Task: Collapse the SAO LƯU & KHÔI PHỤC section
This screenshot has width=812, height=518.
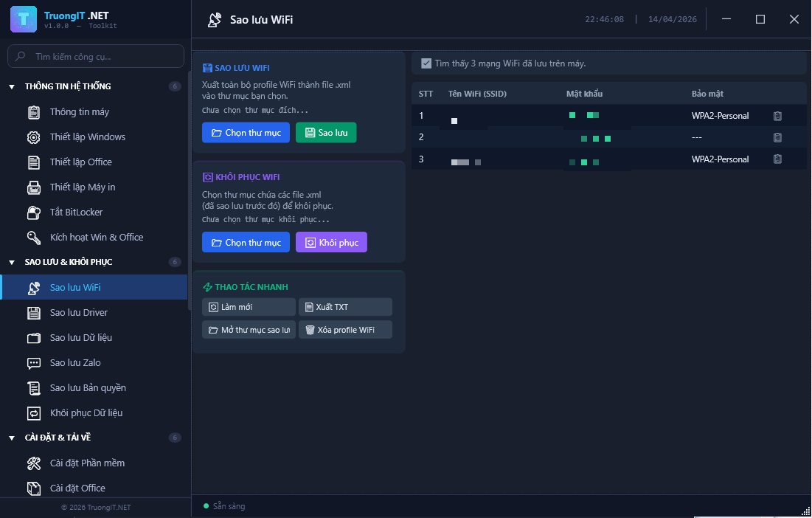Action: tap(12, 263)
